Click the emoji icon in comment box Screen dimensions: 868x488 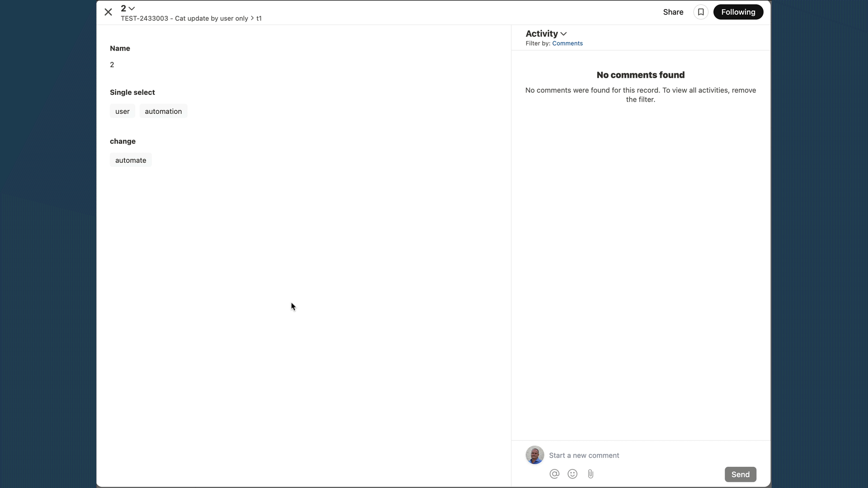(x=572, y=474)
